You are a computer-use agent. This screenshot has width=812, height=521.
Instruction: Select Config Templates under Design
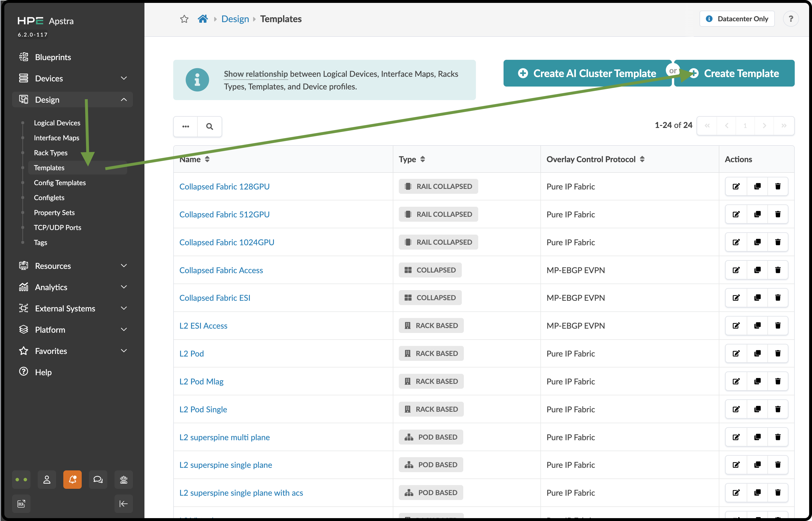click(x=60, y=183)
